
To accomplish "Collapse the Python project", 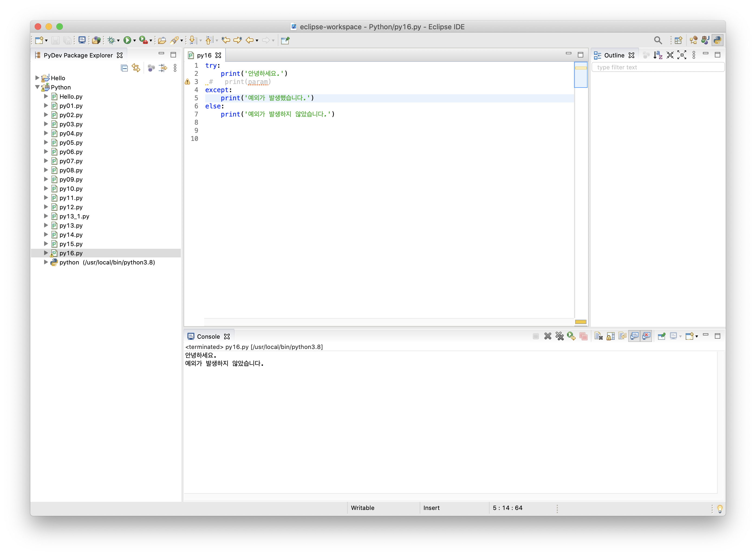I will click(x=37, y=87).
